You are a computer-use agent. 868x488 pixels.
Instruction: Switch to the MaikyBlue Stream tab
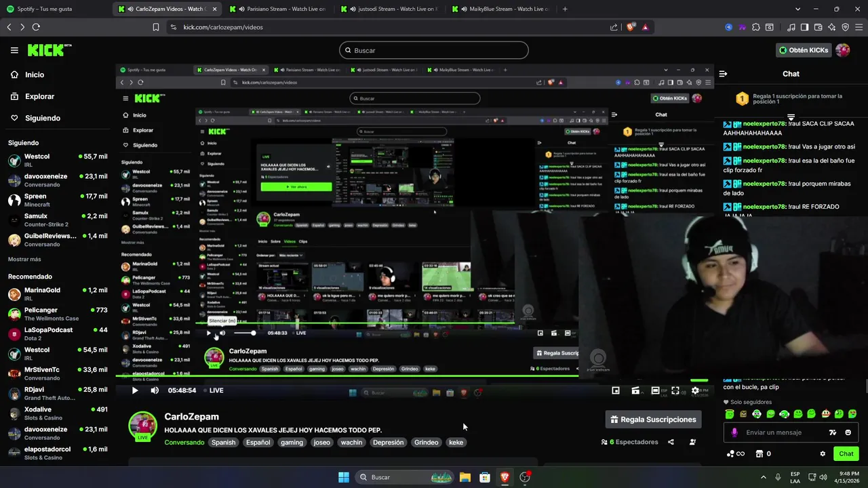[499, 9]
